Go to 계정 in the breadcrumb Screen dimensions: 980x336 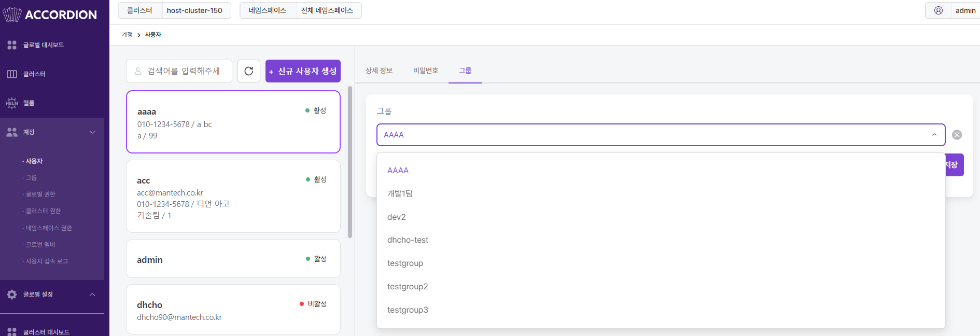[127, 35]
